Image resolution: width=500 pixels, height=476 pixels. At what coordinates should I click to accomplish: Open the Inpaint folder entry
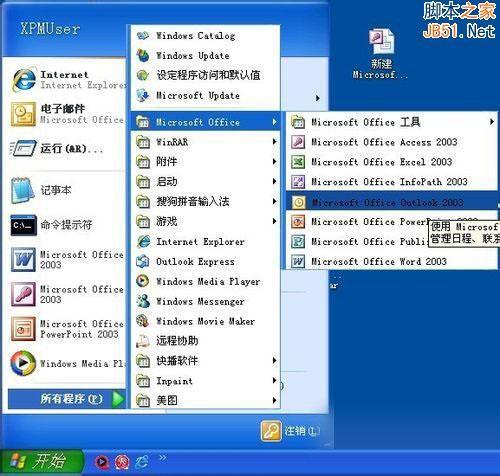coord(205,381)
